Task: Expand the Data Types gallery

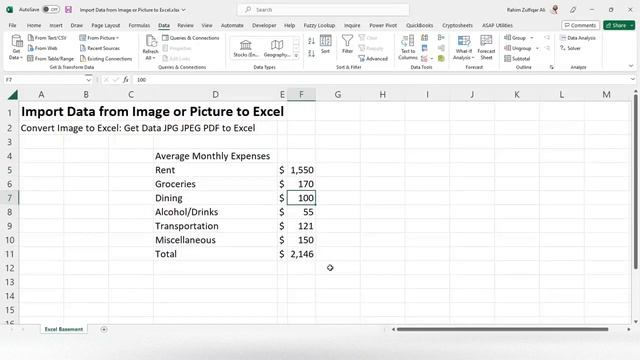Action: (x=296, y=56)
